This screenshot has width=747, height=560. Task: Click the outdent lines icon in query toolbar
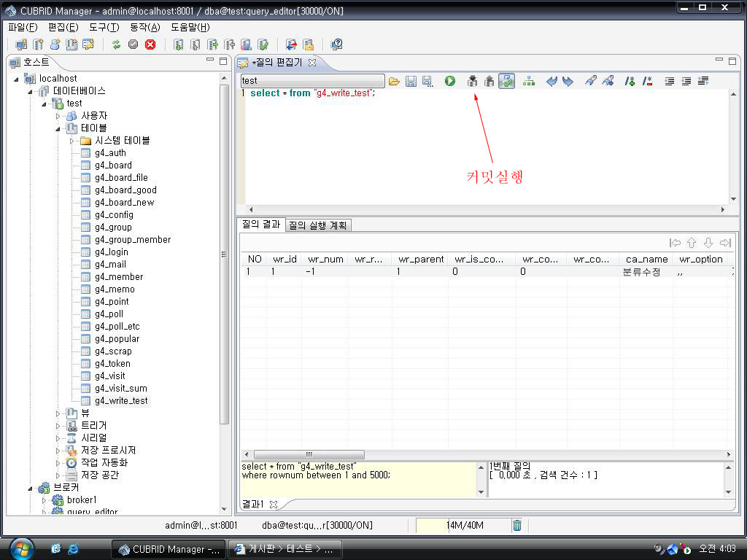click(x=686, y=81)
